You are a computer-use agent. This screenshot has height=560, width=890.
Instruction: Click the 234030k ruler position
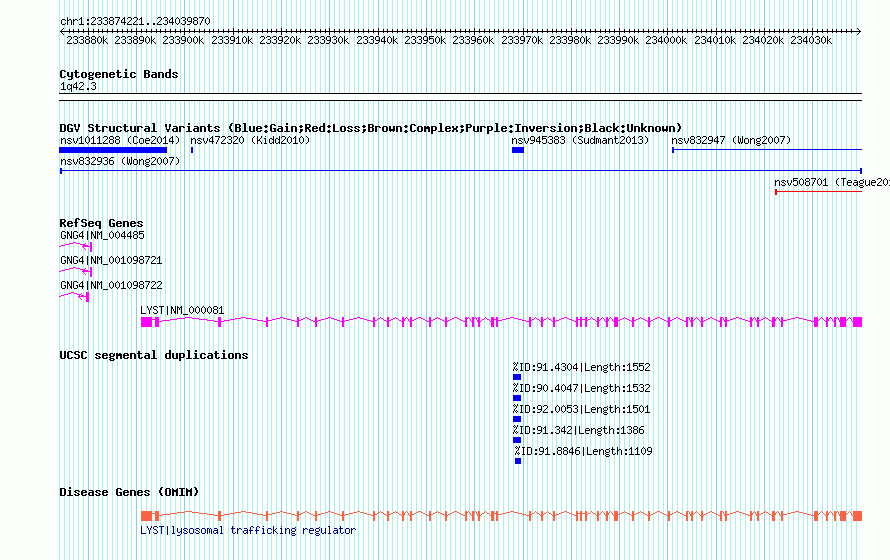pyautogui.click(x=811, y=40)
